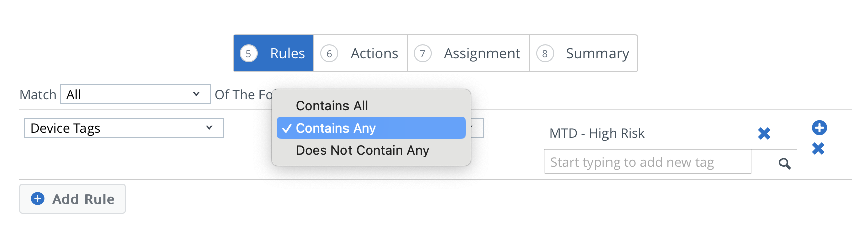Viewport: 868px width, 232px height.
Task: Go to the Assignment tab
Action: 468,53
